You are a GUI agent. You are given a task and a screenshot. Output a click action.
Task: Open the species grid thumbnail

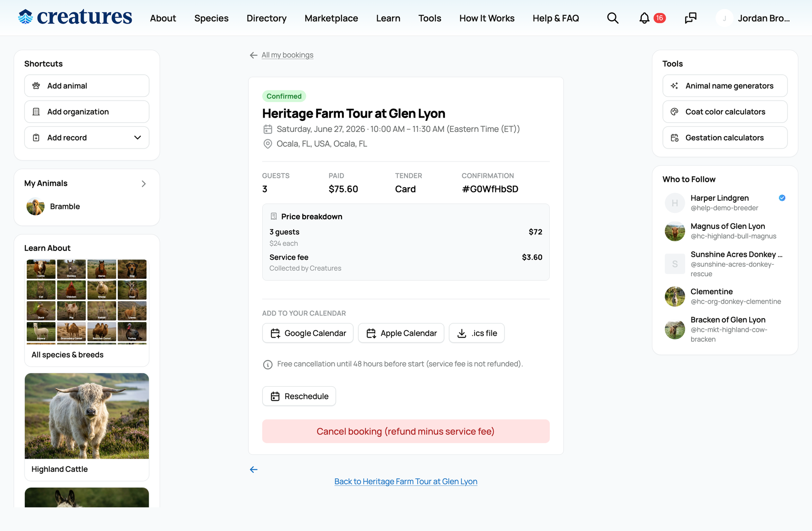tap(87, 302)
